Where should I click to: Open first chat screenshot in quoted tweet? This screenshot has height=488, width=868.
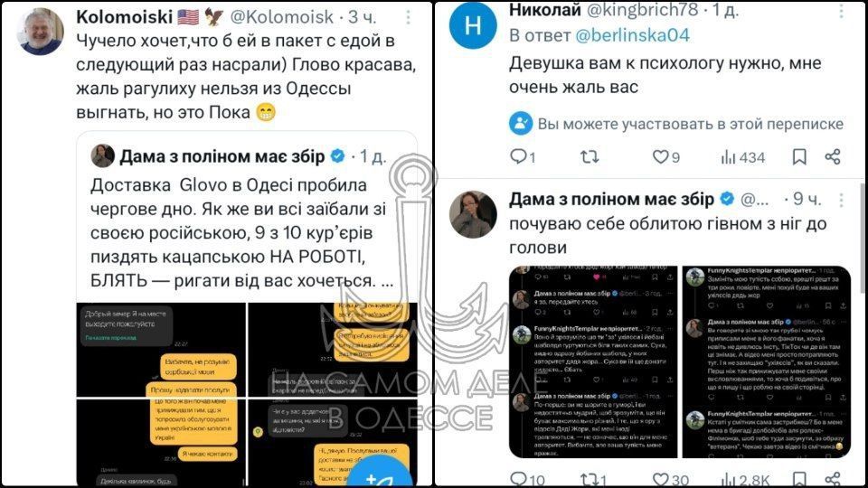[161, 350]
